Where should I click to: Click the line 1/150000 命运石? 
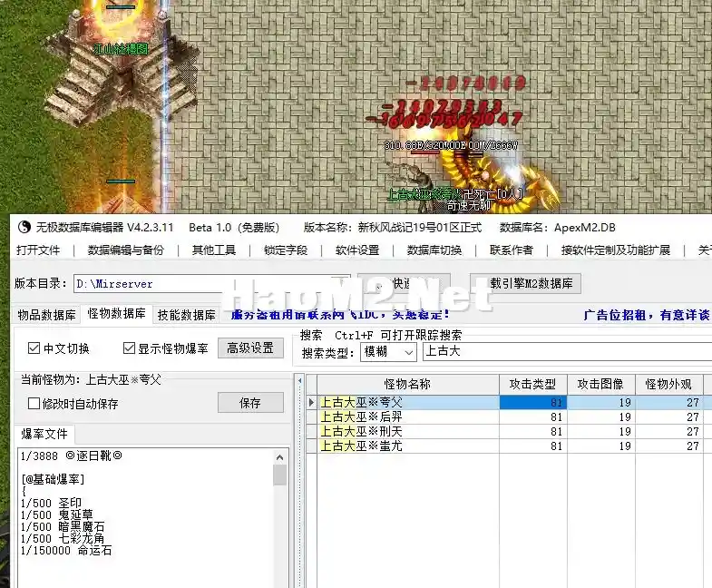coord(66,550)
